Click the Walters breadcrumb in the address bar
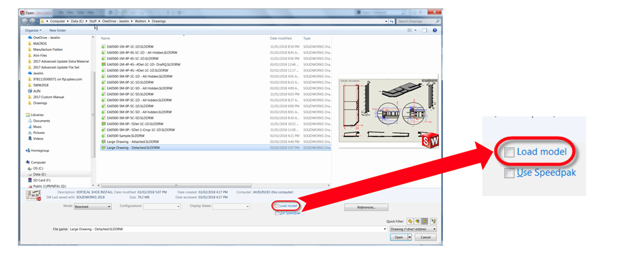644x264 pixels. 140,21
